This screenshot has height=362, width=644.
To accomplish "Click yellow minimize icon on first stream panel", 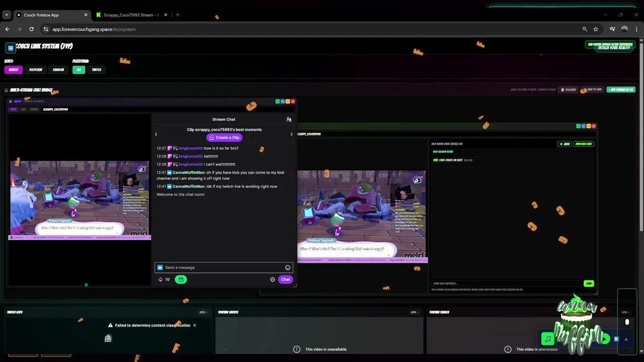I will pos(287,102).
